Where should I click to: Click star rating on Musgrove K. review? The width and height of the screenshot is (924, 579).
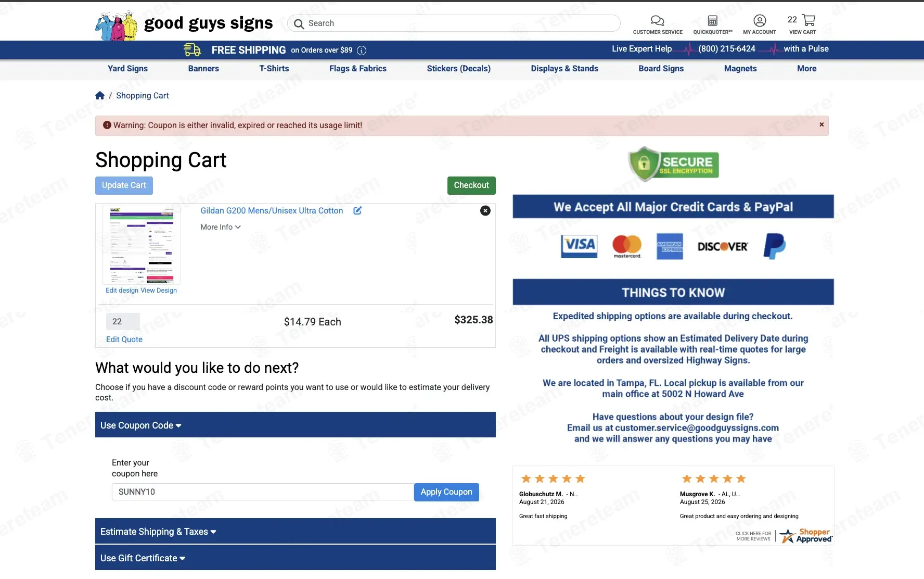[714, 479]
